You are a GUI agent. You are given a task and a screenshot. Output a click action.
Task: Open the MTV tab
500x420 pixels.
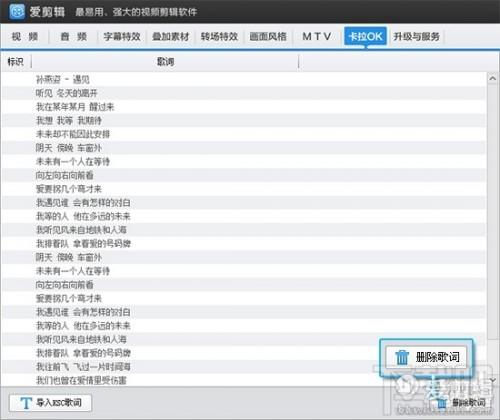coord(317,36)
